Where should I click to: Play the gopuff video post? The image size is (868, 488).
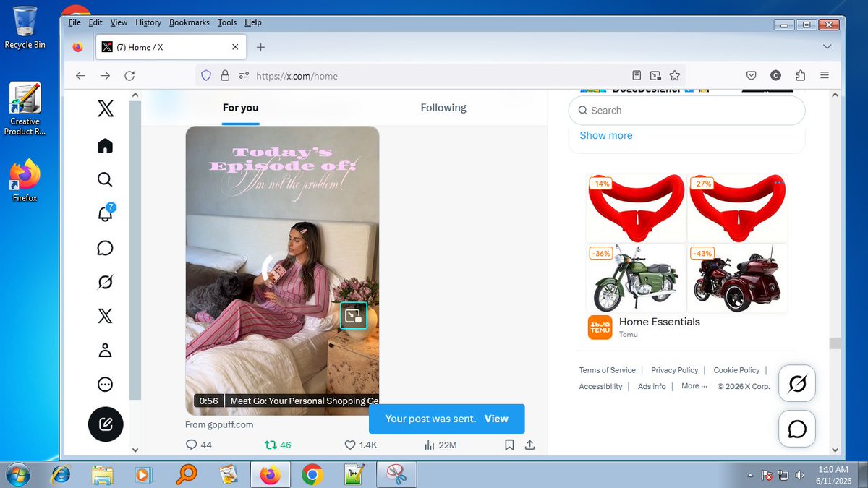(282, 270)
